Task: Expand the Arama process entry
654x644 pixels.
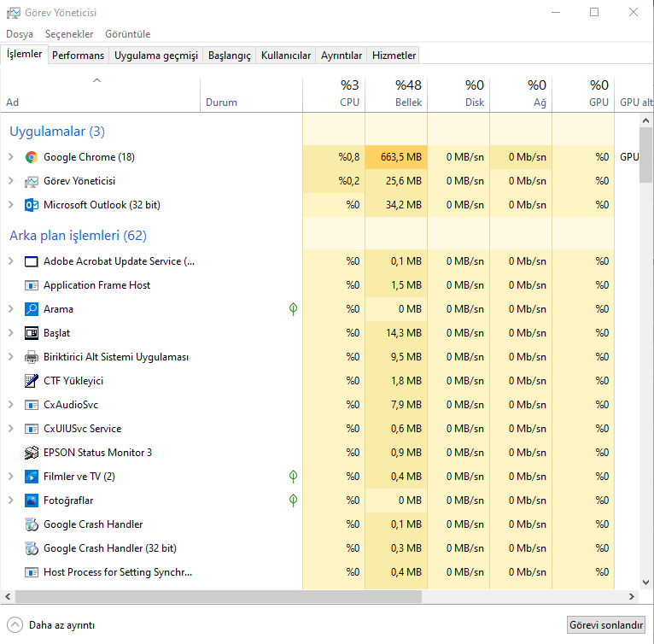Action: tap(11, 309)
